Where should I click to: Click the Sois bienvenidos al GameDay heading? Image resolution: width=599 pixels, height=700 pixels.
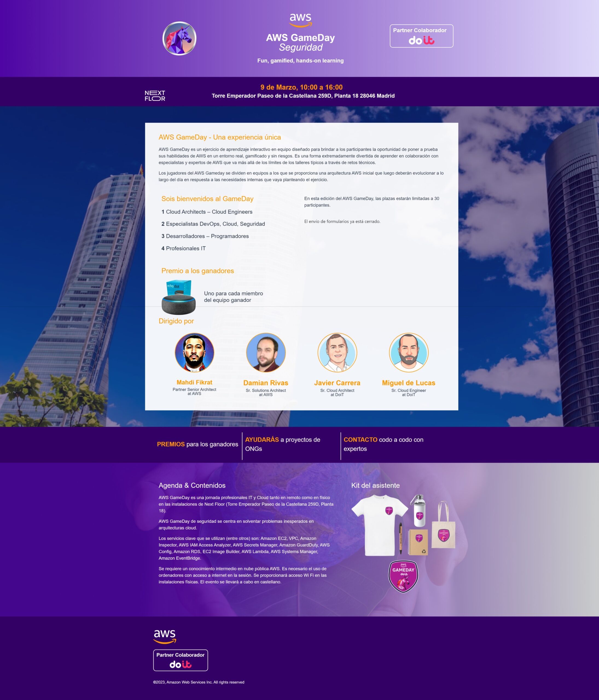(x=207, y=199)
